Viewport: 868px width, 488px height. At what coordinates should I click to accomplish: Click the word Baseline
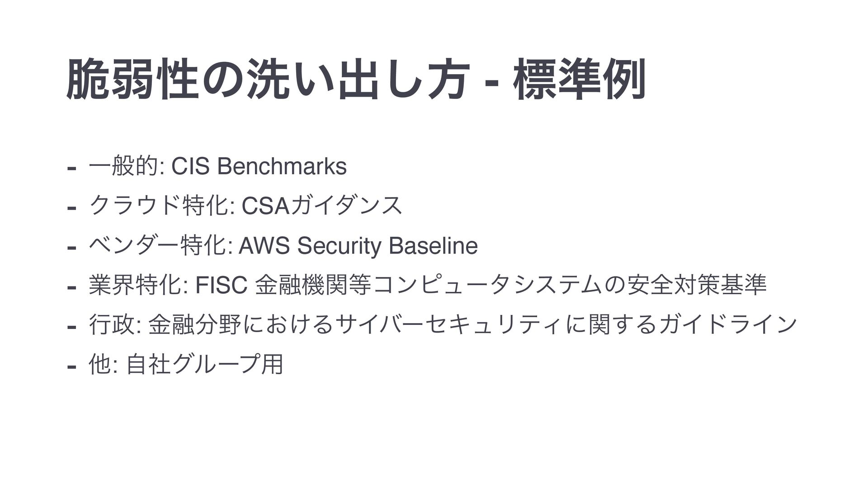(433, 246)
